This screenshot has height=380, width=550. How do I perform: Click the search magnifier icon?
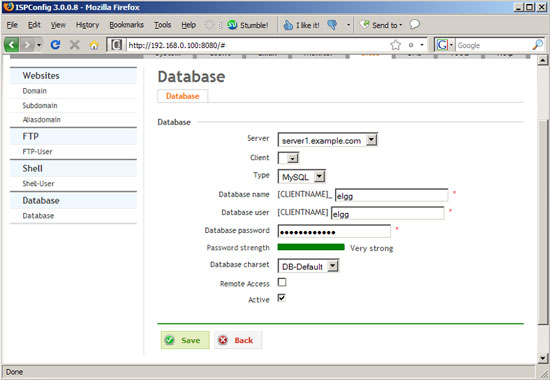coord(537,45)
